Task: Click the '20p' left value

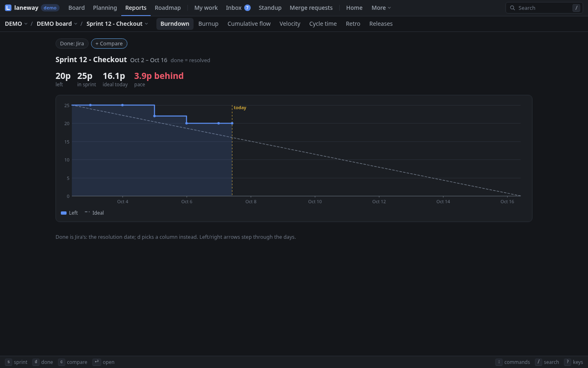Action: (x=63, y=76)
